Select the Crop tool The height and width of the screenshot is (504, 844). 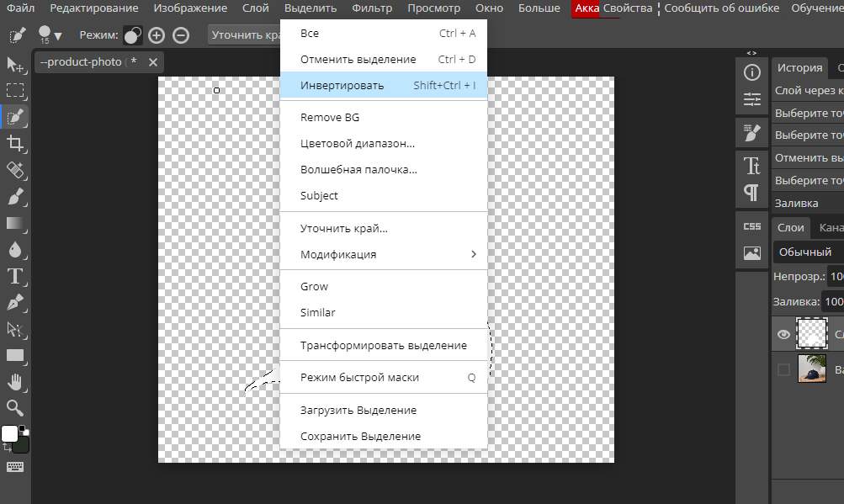click(15, 143)
